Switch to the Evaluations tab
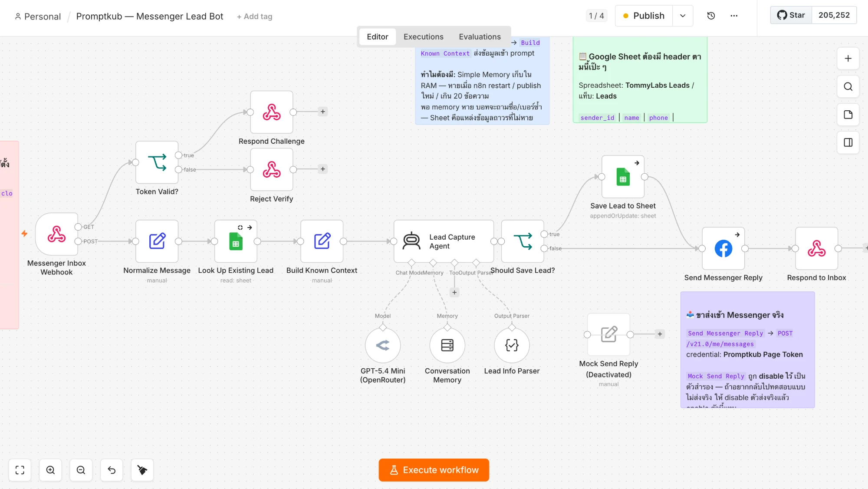This screenshot has width=868, height=489. click(480, 37)
